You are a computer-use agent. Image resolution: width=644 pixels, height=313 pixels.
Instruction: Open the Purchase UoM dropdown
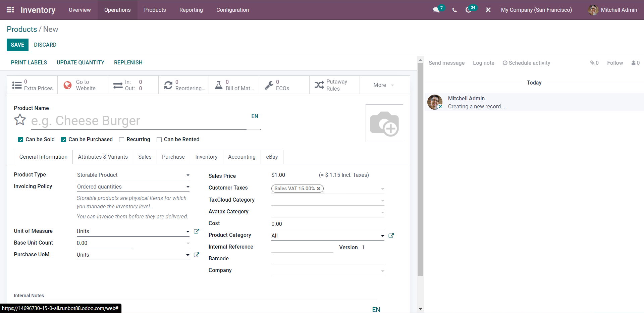click(x=133, y=255)
